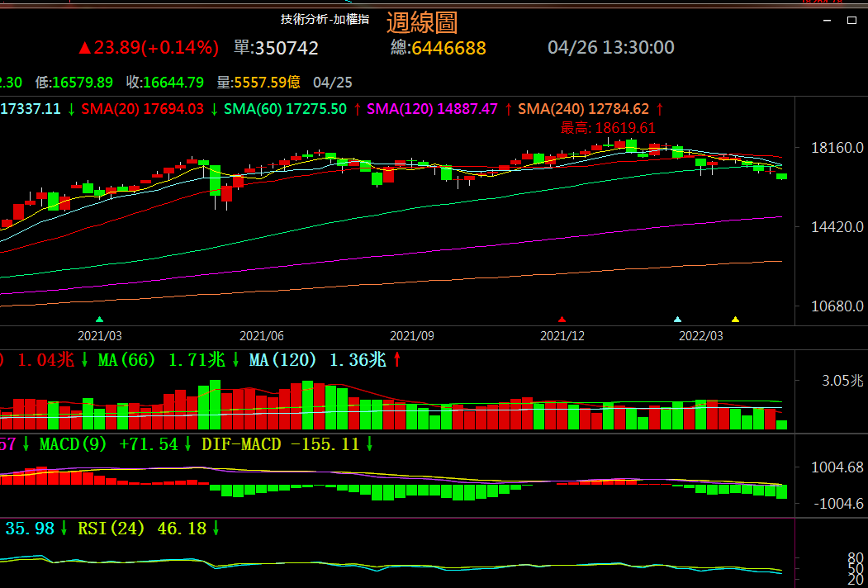Image resolution: width=868 pixels, height=588 pixels.
Task: Click the green arrow after SMA(20) value
Action: point(214,109)
